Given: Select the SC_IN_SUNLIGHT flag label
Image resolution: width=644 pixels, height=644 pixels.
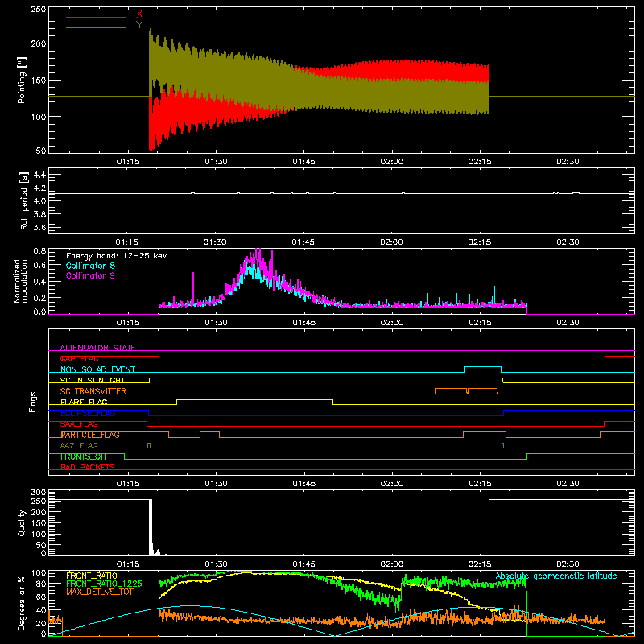Looking at the screenshot, I should point(93,380).
